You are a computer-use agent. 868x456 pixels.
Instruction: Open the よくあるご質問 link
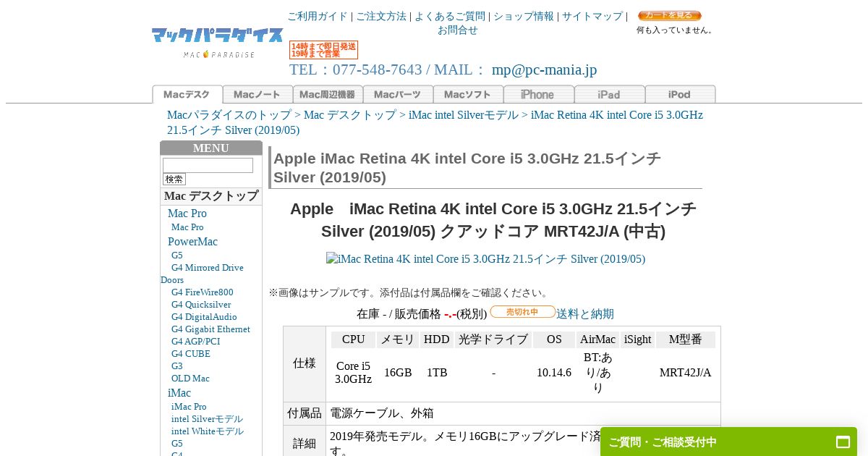click(450, 16)
